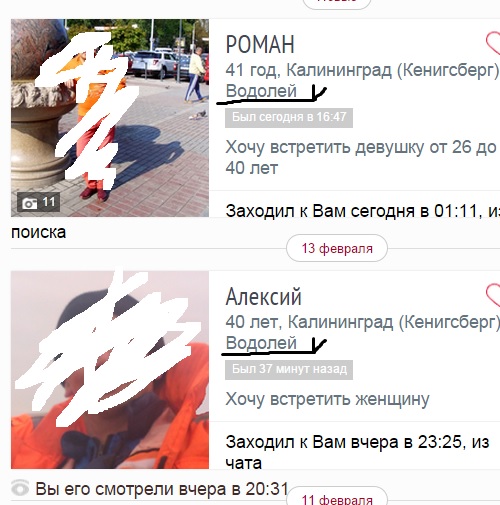The image size is (500, 505).
Task: Click 'Хочу встретить женщину' description
Action: [327, 399]
